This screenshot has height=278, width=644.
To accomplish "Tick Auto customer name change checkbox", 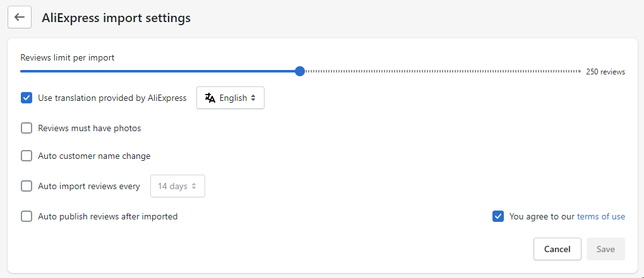I will pyautogui.click(x=27, y=156).
